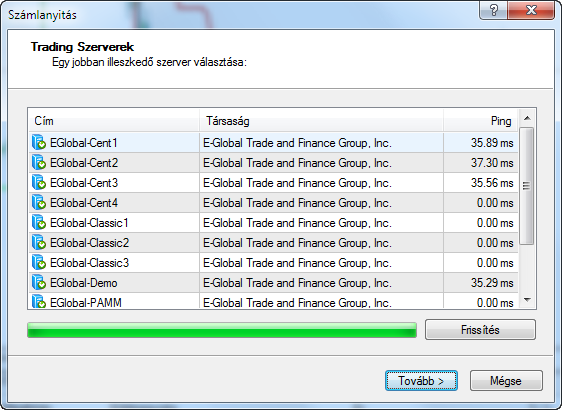Open help with the question mark button
Image resolution: width=562 pixels, height=410 pixels.
pos(493,10)
